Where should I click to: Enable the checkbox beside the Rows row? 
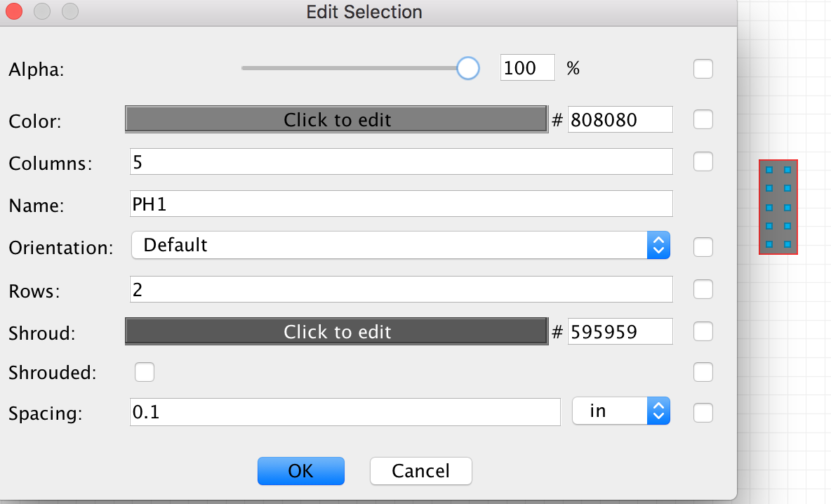(703, 289)
